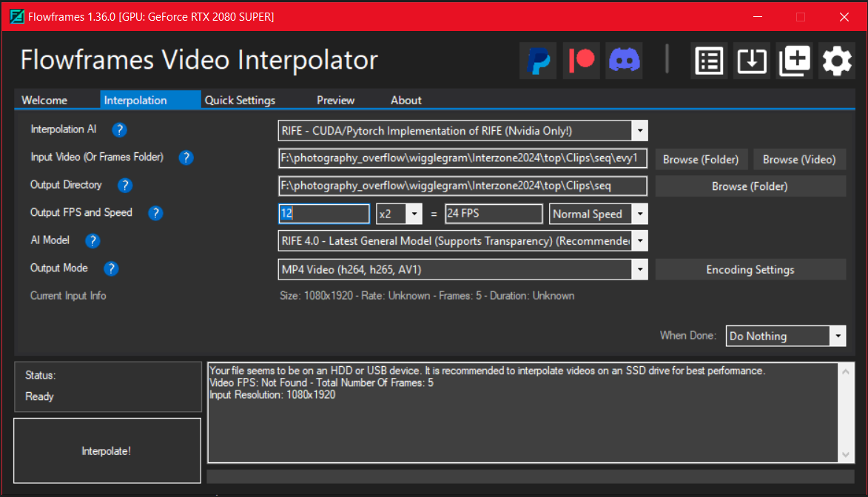Viewport: 868px width, 497px height.
Task: Show help for Interpolation AI
Action: point(120,129)
